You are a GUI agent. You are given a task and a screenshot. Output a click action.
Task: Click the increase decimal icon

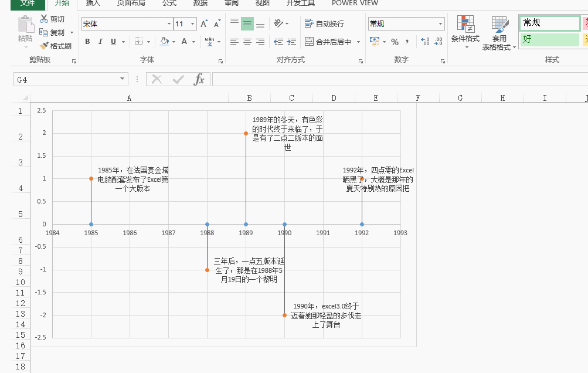click(424, 40)
